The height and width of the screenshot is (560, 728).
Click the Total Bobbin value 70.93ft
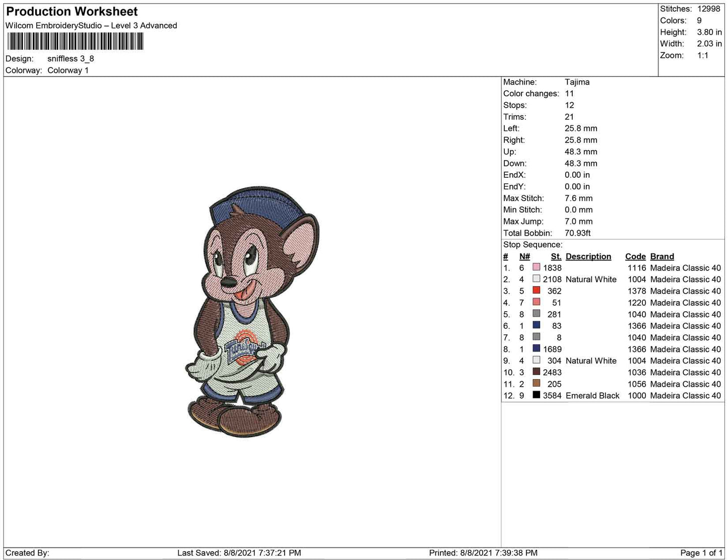click(578, 233)
